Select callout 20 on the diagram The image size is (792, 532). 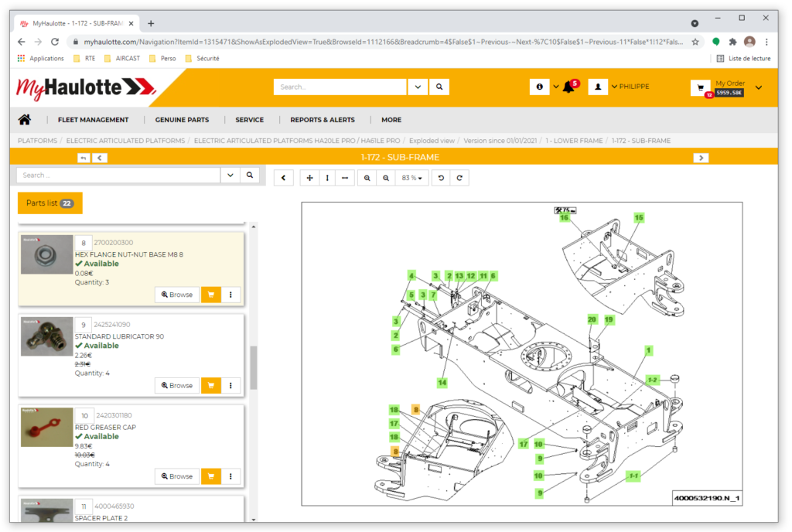pyautogui.click(x=592, y=319)
